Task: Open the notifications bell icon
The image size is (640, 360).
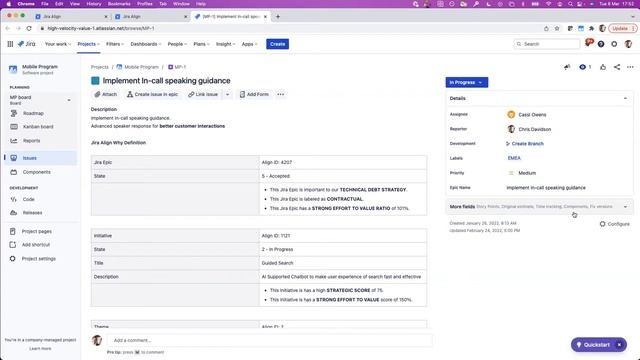Action: coord(588,43)
